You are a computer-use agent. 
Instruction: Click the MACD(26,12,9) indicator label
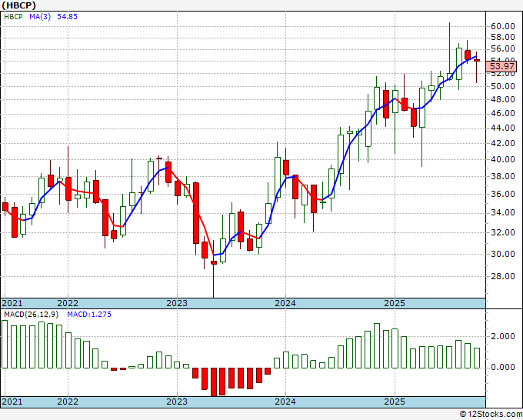32,315
